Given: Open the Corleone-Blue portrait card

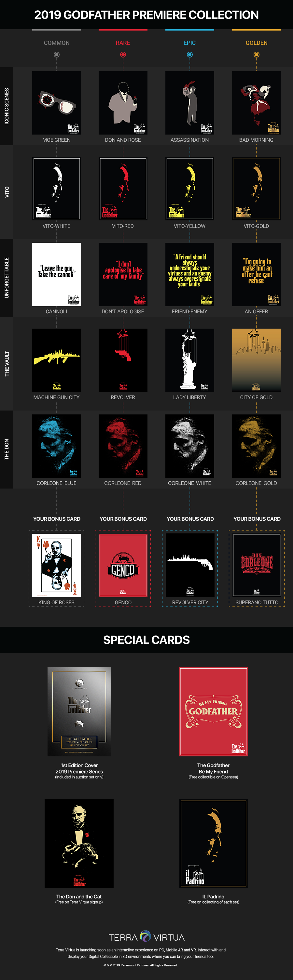Looking at the screenshot, I should pos(57,446).
